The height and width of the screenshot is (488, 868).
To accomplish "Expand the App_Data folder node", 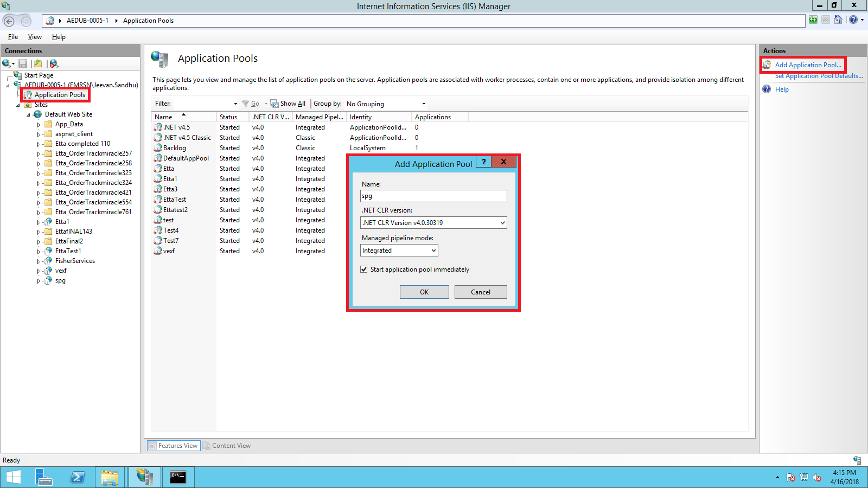I will coord(39,125).
